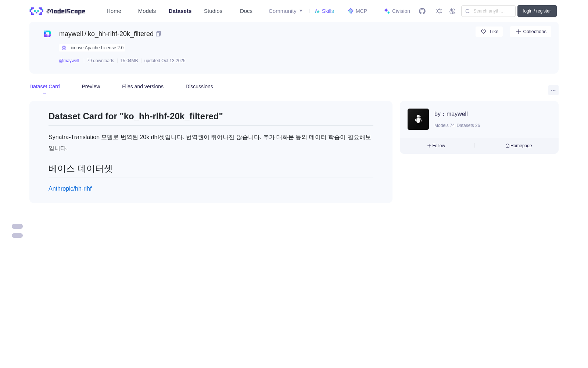The image size is (588, 368).
Task: Click the maywell owner name in title
Action: [71, 34]
